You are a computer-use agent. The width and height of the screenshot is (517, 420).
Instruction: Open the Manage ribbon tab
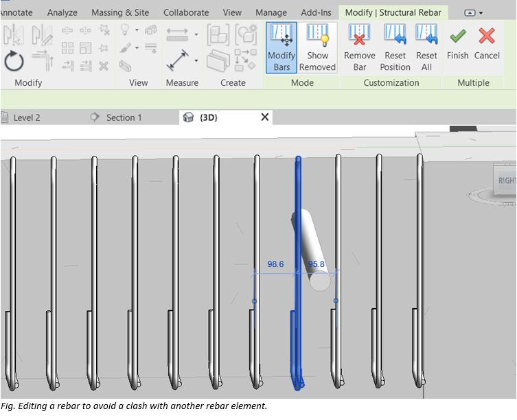click(x=271, y=12)
